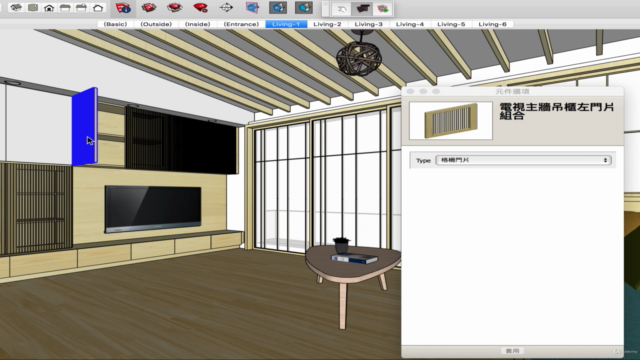The width and height of the screenshot is (640, 360).
Task: Click the Front view house icon
Action: pyautogui.click(x=49, y=8)
